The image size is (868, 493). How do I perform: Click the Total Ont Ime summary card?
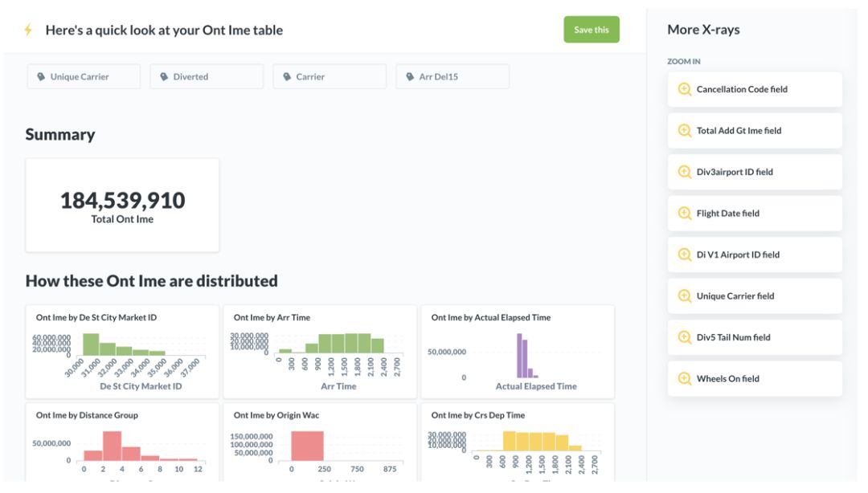(122, 206)
